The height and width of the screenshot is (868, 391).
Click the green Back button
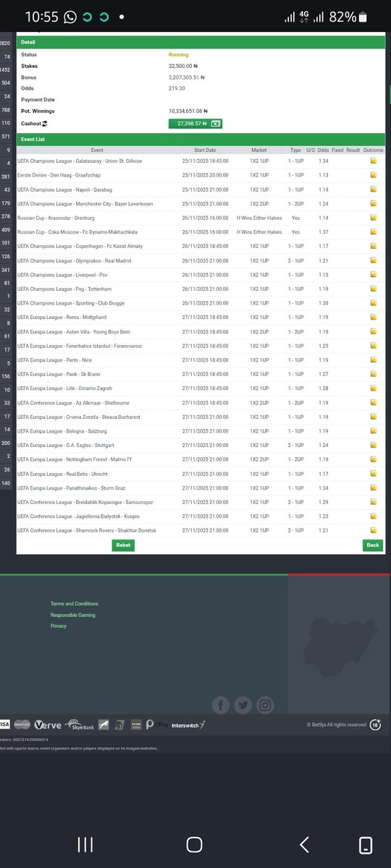click(x=372, y=545)
